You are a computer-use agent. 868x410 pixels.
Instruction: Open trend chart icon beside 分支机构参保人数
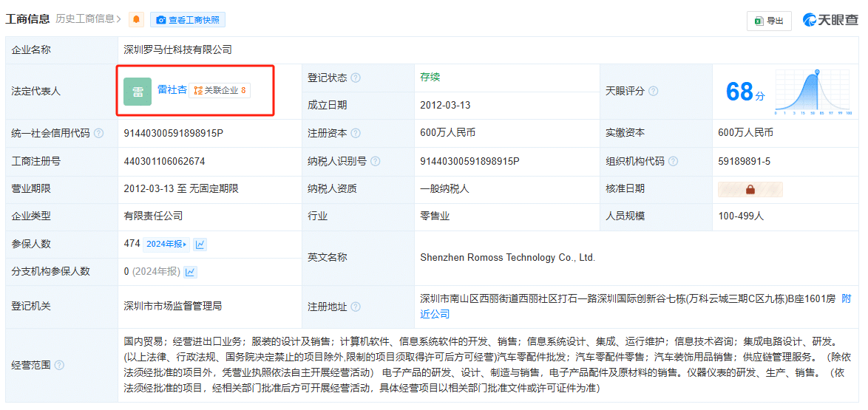191,272
